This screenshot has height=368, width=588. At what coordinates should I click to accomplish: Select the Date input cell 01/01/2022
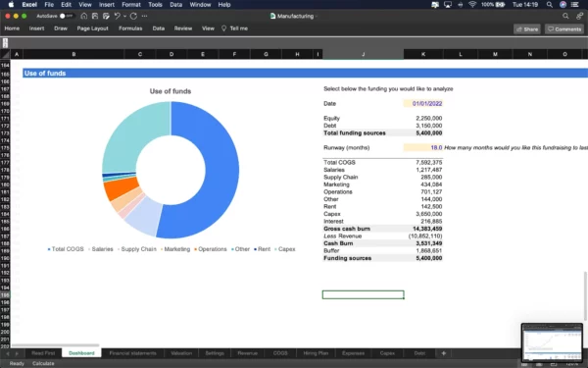pyautogui.click(x=423, y=103)
